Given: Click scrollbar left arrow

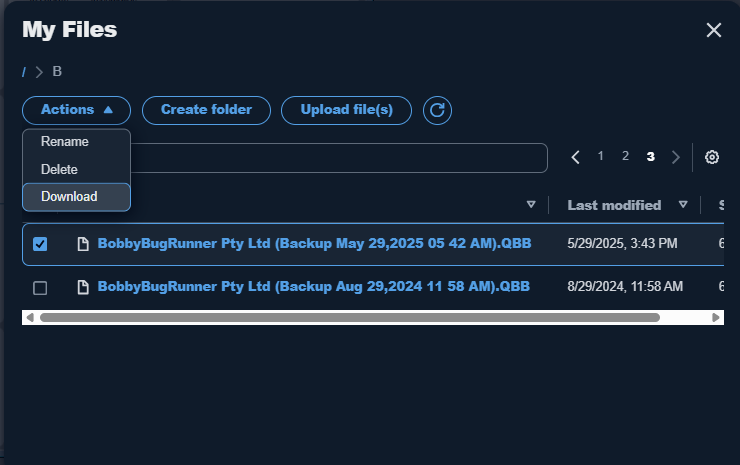Looking at the screenshot, I should pos(30,318).
